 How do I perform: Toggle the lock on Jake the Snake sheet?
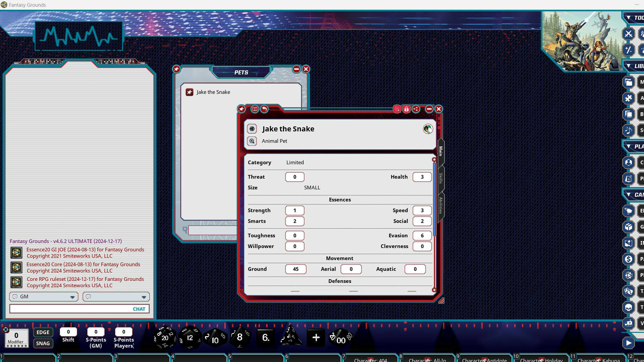[406, 109]
